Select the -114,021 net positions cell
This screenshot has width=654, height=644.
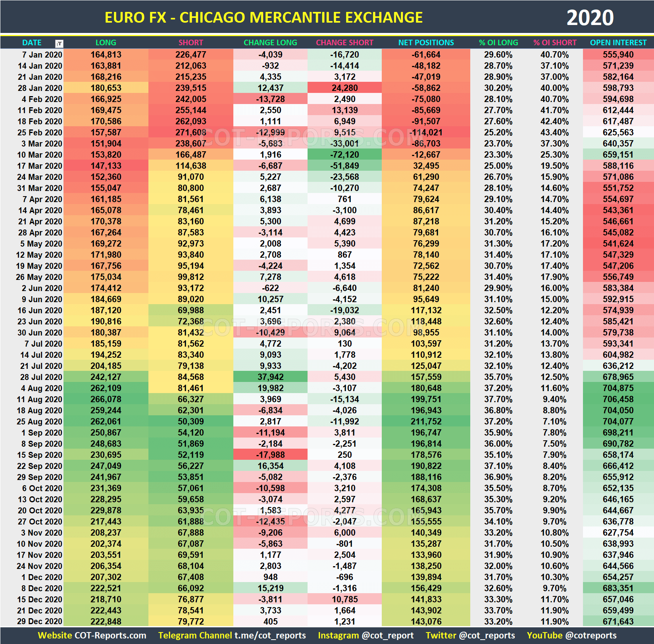tap(425, 132)
